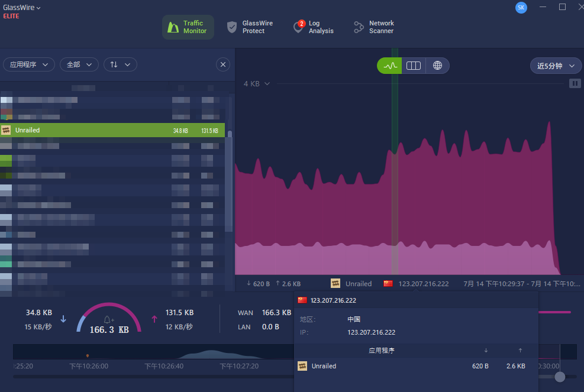Click the Network Scanner nodes icon
This screenshot has width=584, height=392.
click(x=359, y=27)
